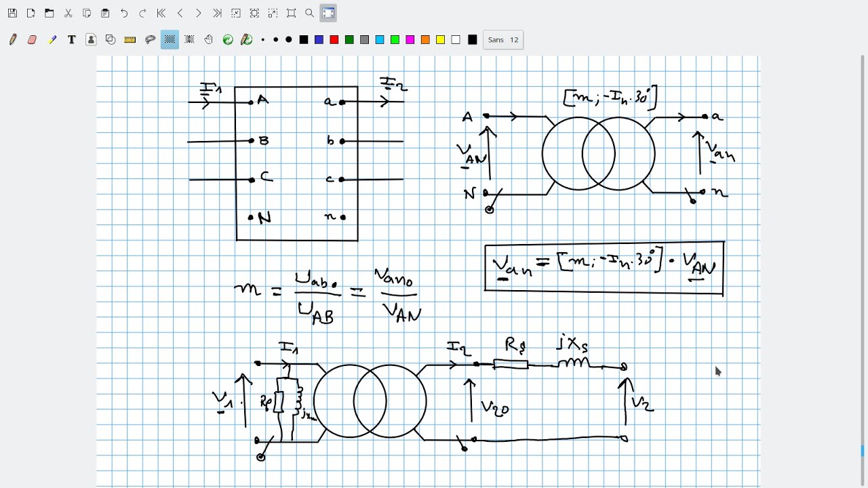Viewport: 868px width, 488px height.
Task: Pick the light blue color swatch
Action: point(380,40)
